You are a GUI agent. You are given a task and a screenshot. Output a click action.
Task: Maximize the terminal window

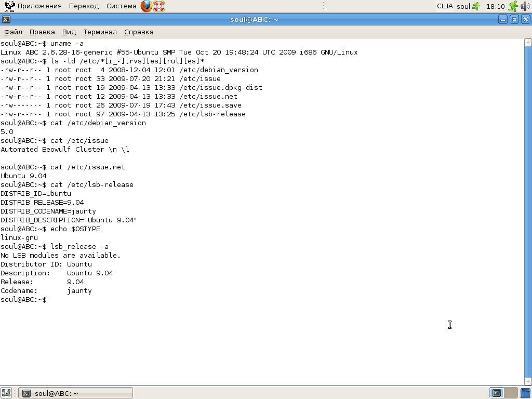tap(514, 19)
